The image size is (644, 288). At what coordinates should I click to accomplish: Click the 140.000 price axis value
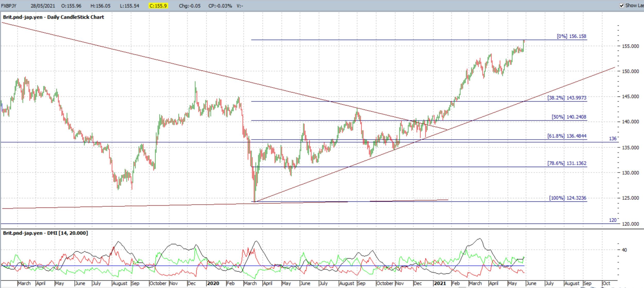(630, 122)
